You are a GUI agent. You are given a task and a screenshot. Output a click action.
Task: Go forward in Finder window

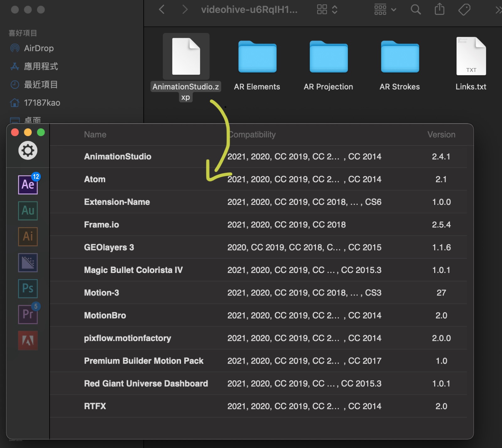pos(185,10)
